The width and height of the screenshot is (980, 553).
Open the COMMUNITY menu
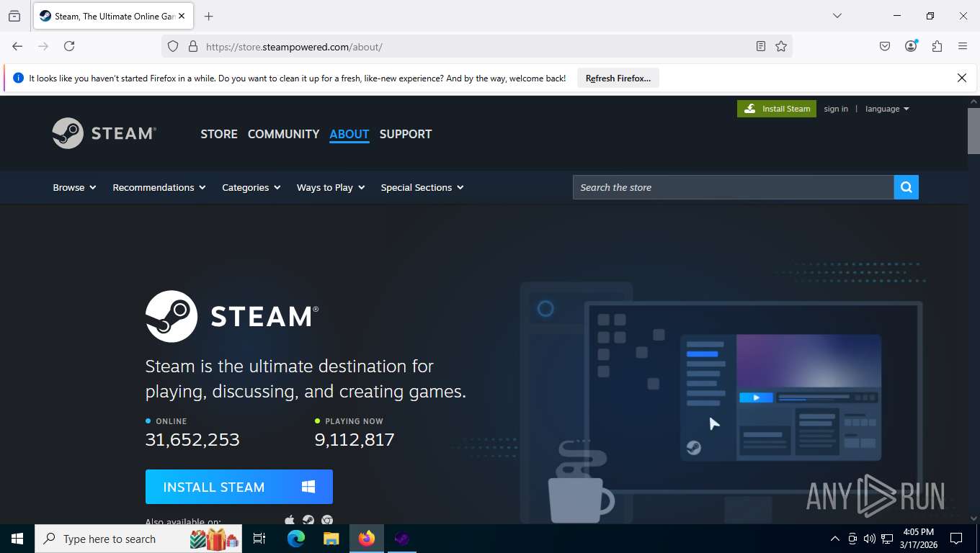click(283, 134)
